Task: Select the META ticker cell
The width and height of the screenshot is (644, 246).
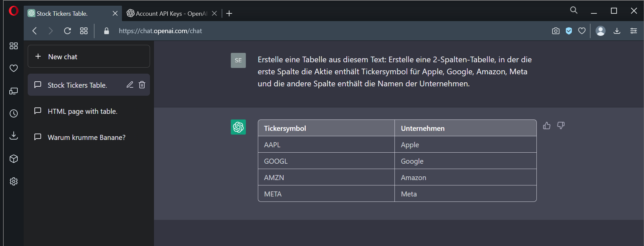Action: click(326, 194)
